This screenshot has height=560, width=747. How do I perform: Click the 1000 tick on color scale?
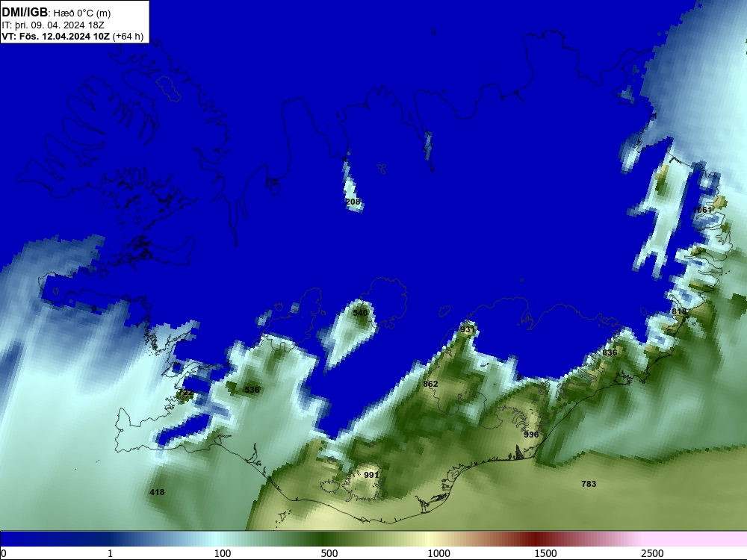click(x=438, y=553)
